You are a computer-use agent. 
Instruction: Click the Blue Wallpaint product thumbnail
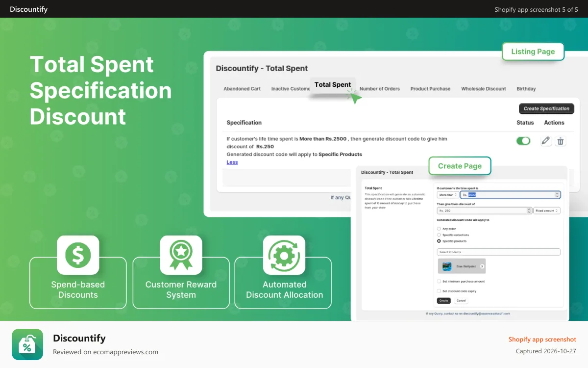(x=447, y=266)
